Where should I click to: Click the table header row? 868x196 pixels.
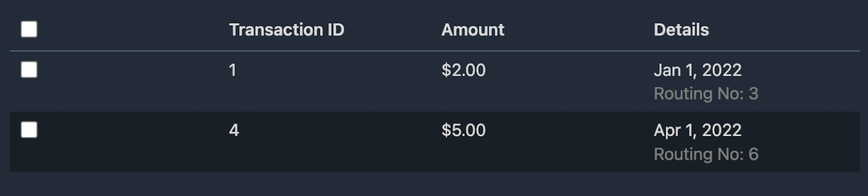click(x=434, y=30)
